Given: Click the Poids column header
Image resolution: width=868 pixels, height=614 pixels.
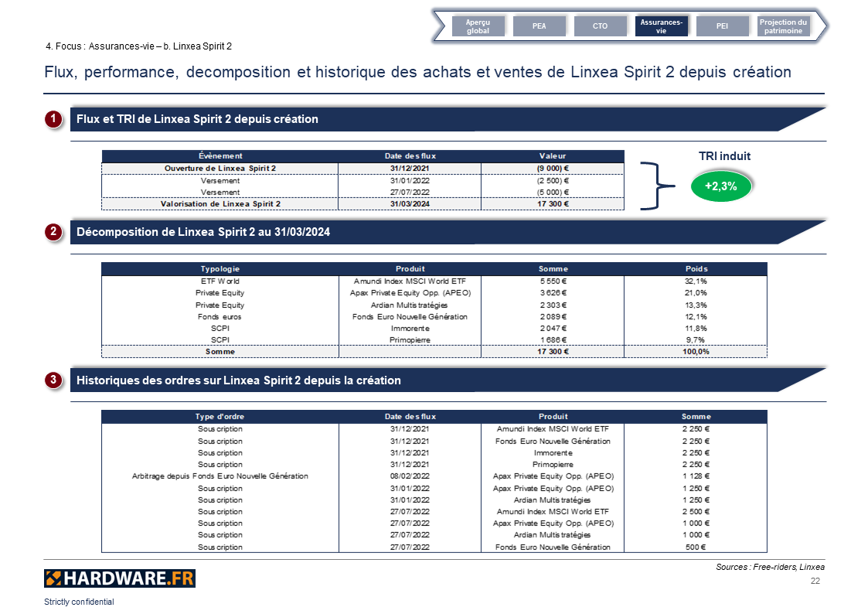Looking at the screenshot, I should coord(696,268).
